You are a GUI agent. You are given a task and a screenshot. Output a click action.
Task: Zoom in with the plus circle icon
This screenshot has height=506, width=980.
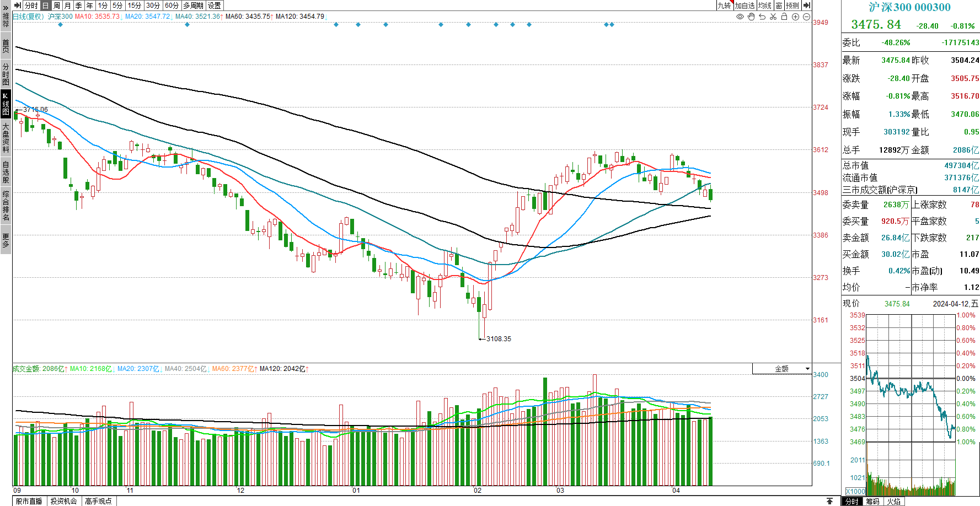pos(795,17)
